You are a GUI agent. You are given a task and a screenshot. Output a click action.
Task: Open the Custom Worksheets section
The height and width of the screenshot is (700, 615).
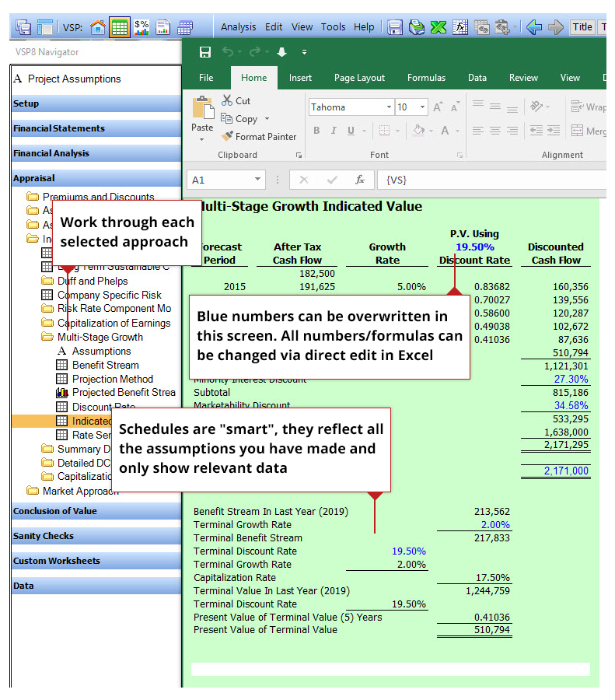(96, 561)
